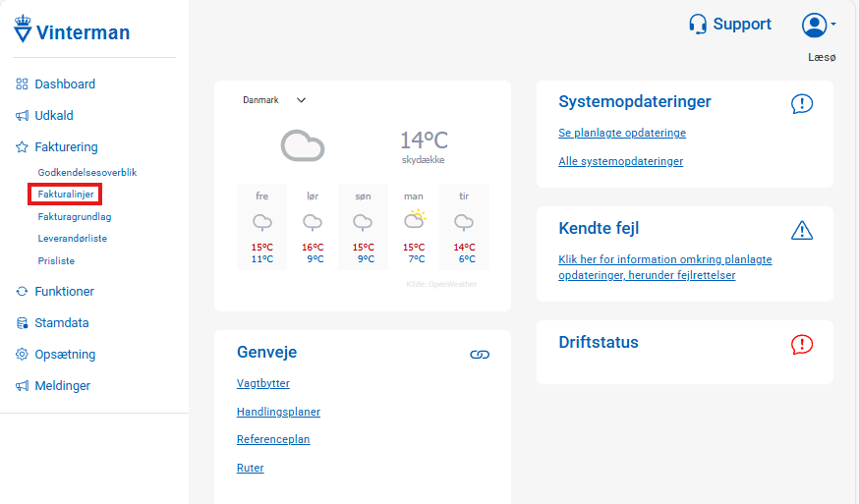Click the Vinterman crown logo
Image resolution: width=859 pixels, height=504 pixels.
click(x=23, y=28)
